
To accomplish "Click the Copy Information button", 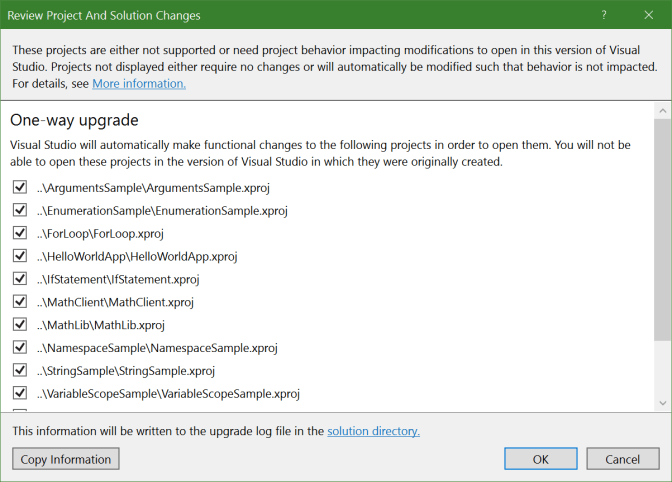I will pyautogui.click(x=66, y=459).
